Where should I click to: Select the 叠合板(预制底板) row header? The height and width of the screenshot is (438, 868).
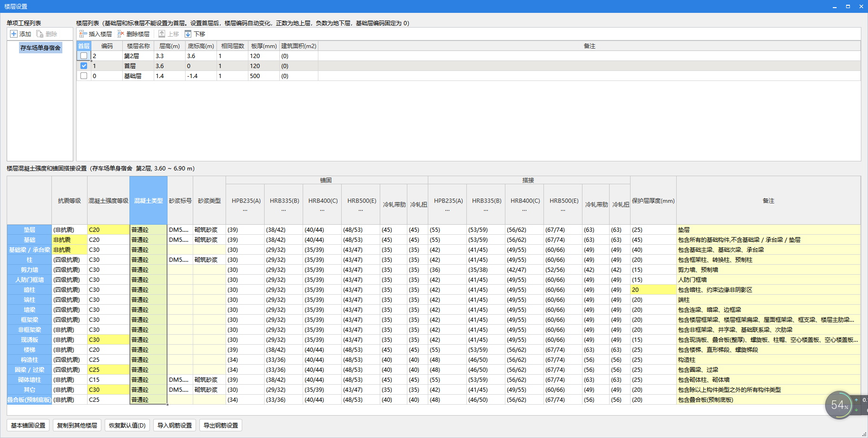[x=30, y=399]
